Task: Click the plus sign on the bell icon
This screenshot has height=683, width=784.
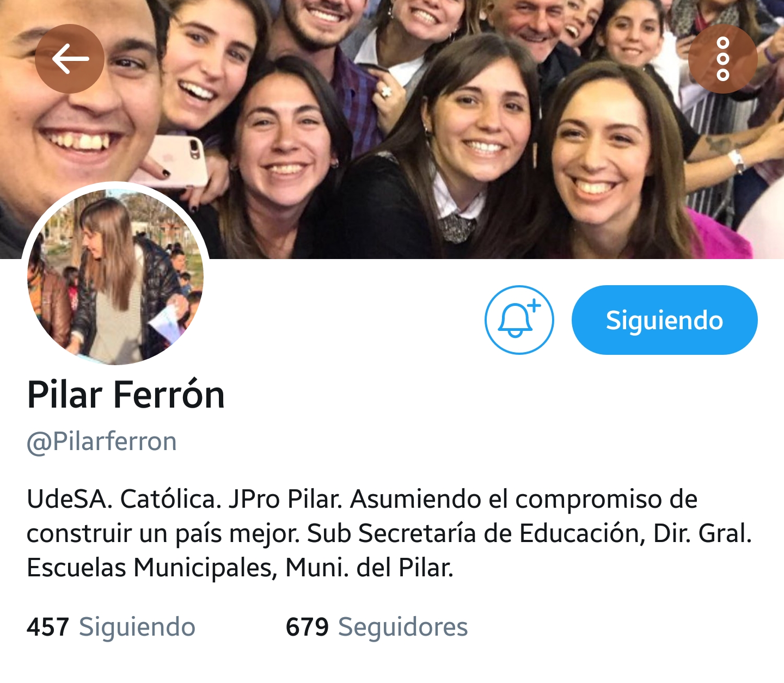Action: 535,305
